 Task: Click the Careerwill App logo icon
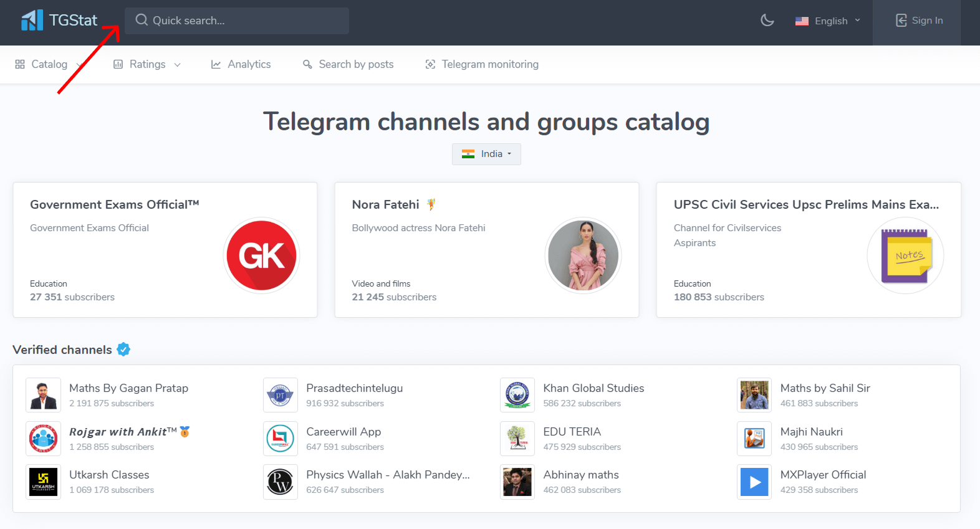[281, 439]
